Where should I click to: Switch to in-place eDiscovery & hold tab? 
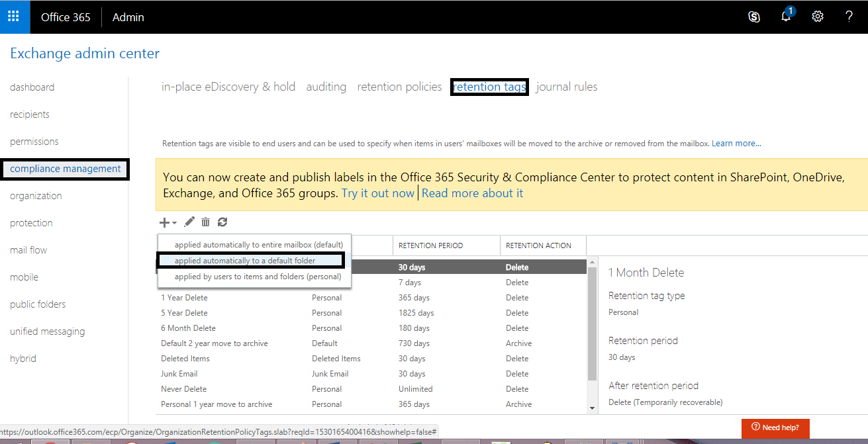[228, 87]
